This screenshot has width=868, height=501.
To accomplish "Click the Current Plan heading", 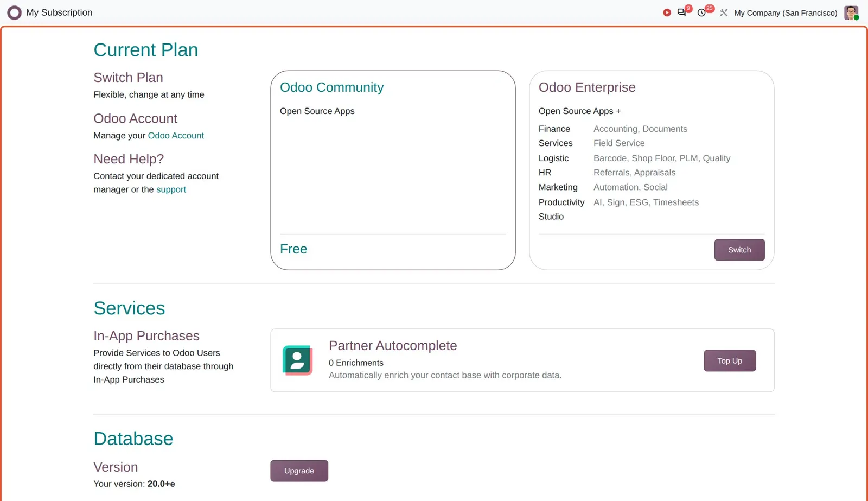I will (146, 50).
